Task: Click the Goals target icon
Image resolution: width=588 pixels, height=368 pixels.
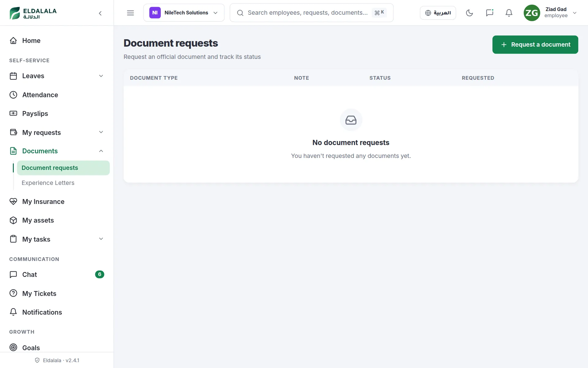Action: [13, 347]
